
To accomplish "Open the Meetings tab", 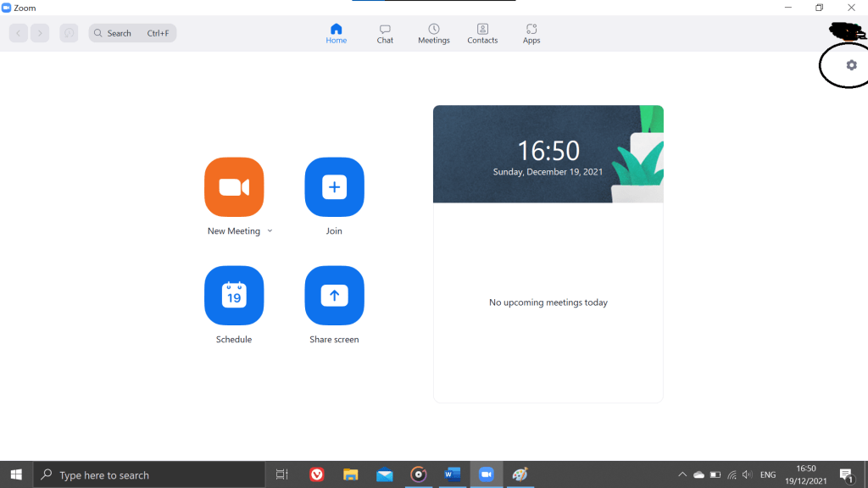I will click(x=434, y=34).
